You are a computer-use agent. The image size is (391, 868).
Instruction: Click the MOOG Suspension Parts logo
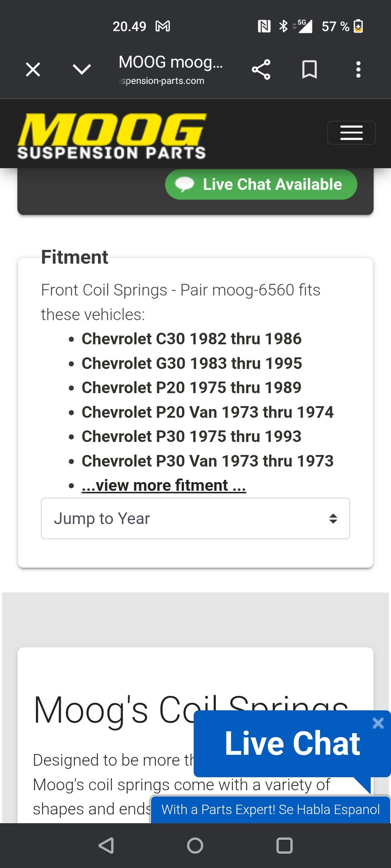[x=112, y=136]
